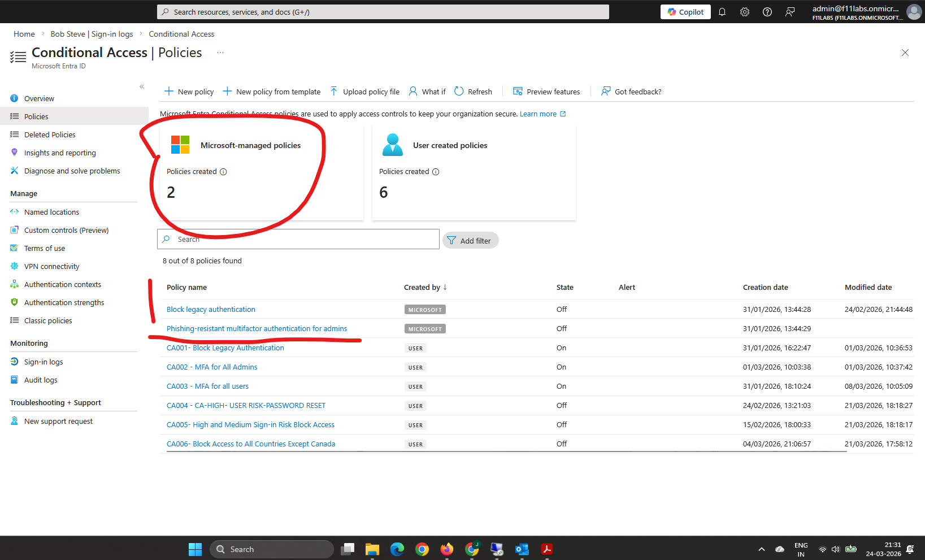The height and width of the screenshot is (560, 925).
Task: Click the Refresh toolbar icon
Action: pos(459,92)
